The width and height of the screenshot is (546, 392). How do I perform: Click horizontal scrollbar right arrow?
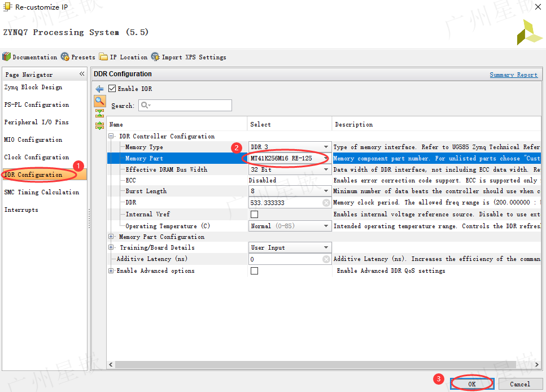[x=536, y=364]
